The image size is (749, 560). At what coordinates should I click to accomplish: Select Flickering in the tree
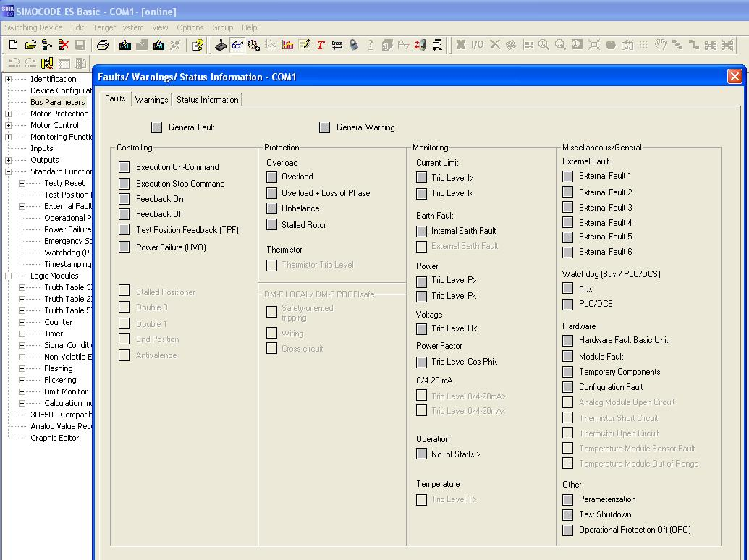pyautogui.click(x=60, y=380)
